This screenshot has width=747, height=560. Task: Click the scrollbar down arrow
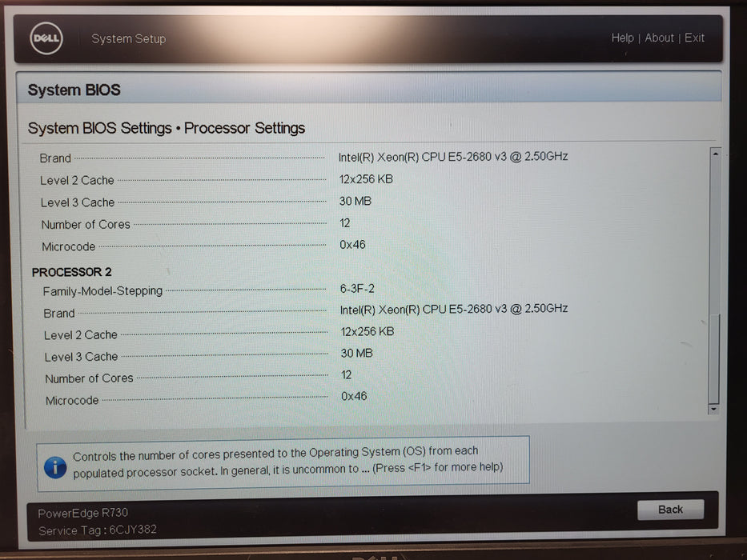pos(713,409)
